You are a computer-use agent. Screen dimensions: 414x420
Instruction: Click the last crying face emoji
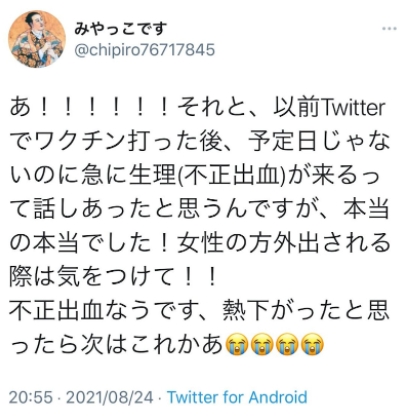click(x=312, y=345)
